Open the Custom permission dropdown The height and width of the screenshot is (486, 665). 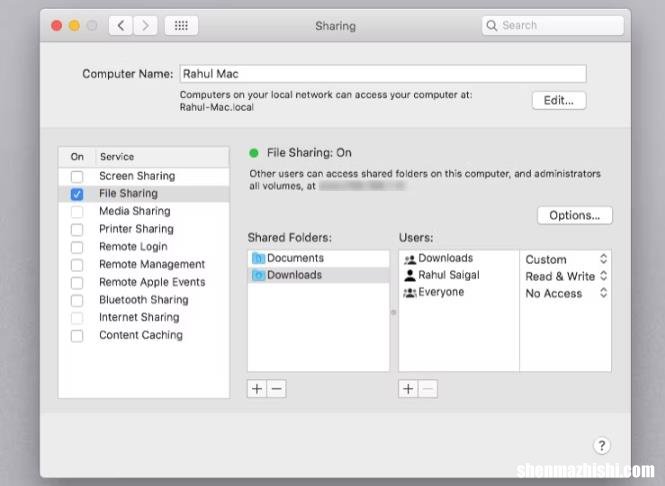[566, 259]
